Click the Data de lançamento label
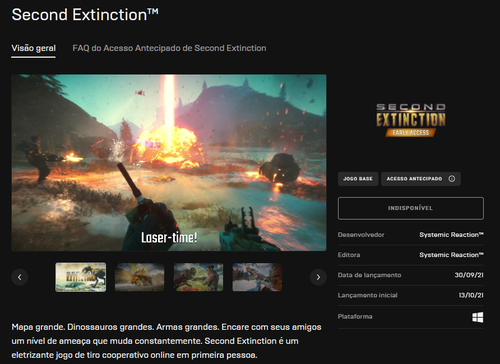The height and width of the screenshot is (364, 500). pos(369,275)
